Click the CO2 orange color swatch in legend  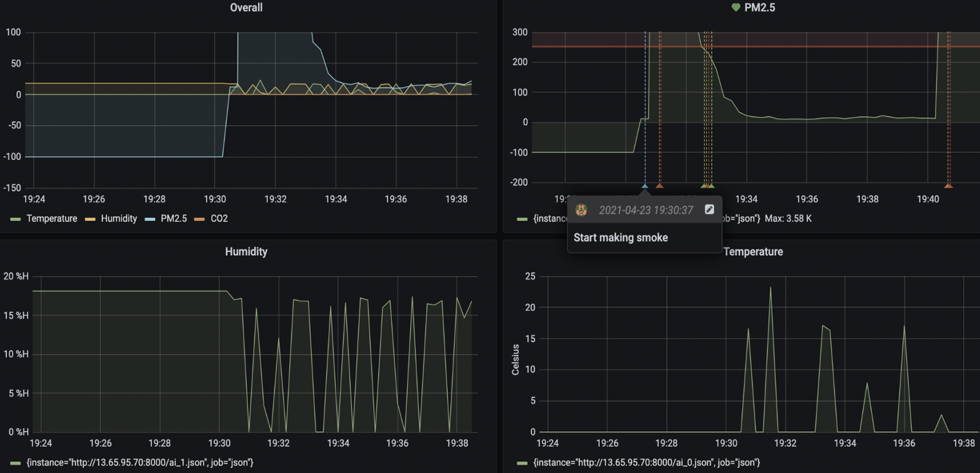[x=199, y=219]
